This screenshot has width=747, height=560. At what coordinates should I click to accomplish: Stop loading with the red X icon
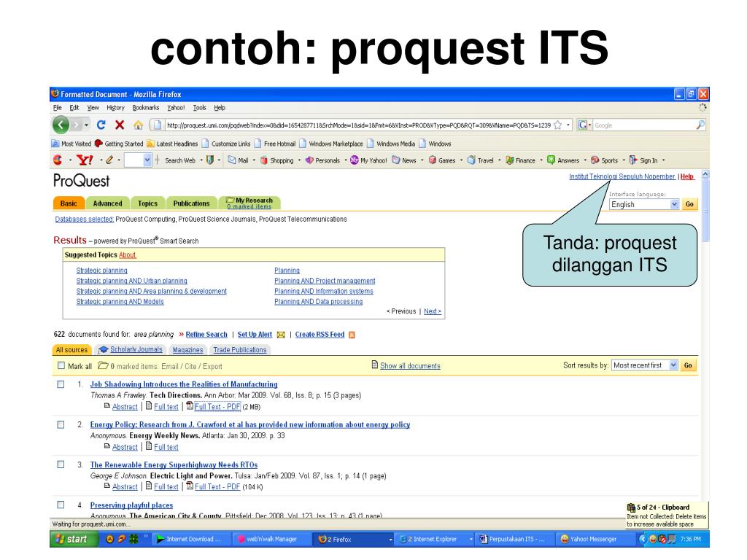click(x=120, y=125)
